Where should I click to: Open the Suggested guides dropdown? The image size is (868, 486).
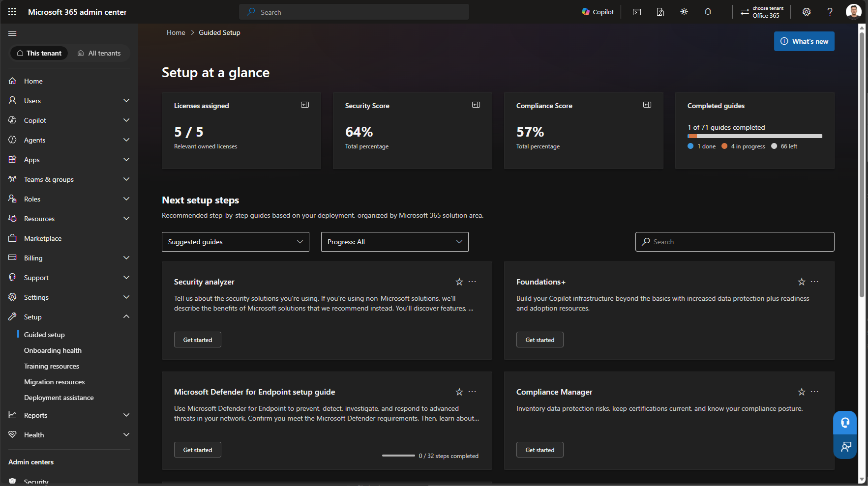point(236,242)
